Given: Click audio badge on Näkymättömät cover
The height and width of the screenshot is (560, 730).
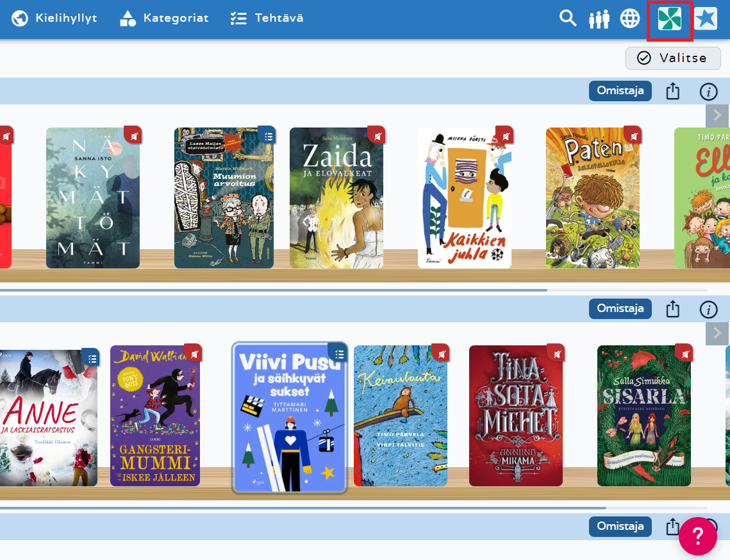Looking at the screenshot, I should 133,135.
